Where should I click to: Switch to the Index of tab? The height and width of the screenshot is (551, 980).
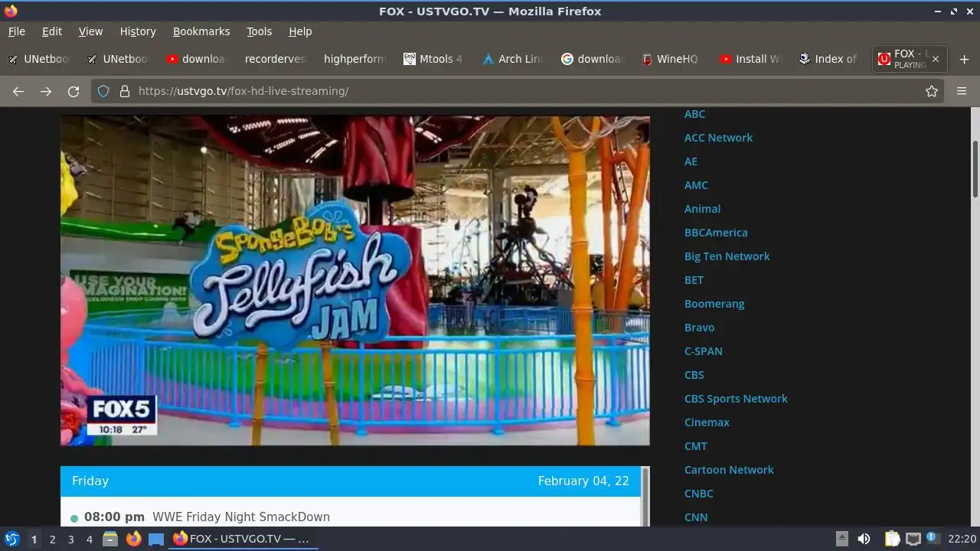pyautogui.click(x=828, y=59)
